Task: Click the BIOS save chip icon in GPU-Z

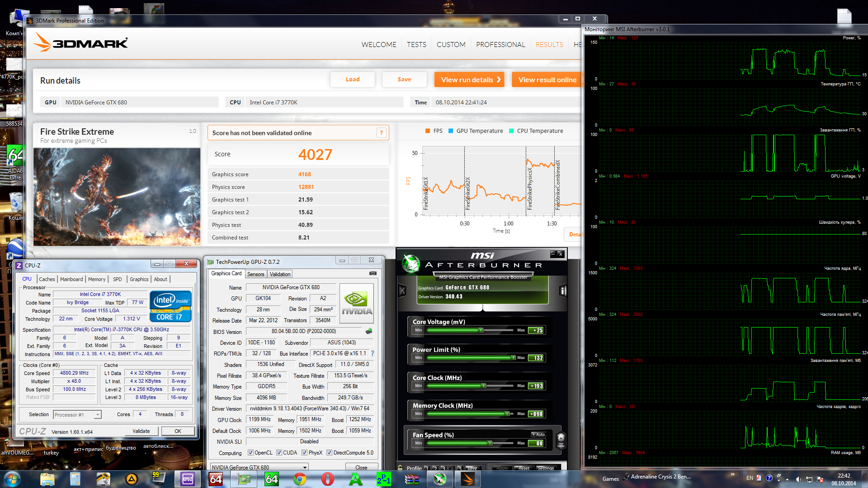Action: coord(369,331)
